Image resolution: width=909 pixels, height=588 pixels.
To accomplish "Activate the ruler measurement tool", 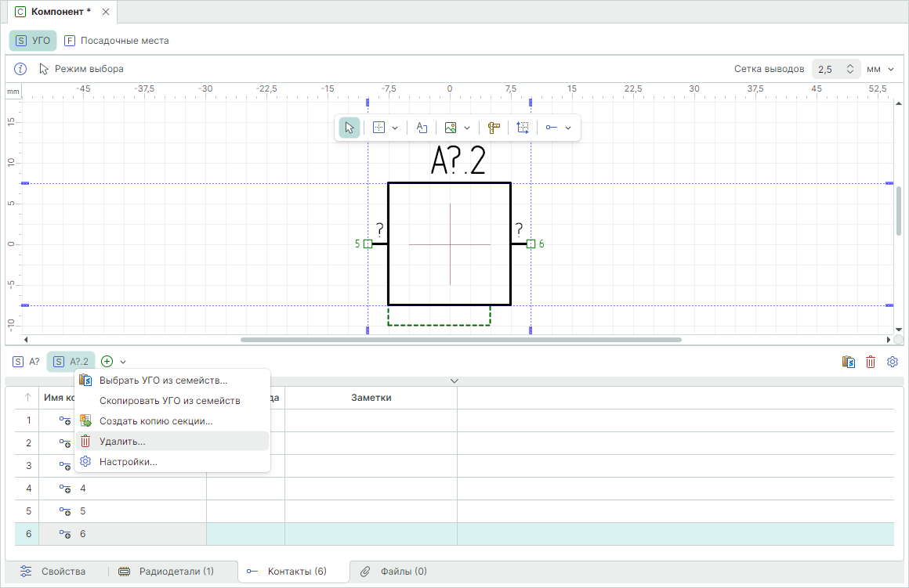I will (494, 128).
